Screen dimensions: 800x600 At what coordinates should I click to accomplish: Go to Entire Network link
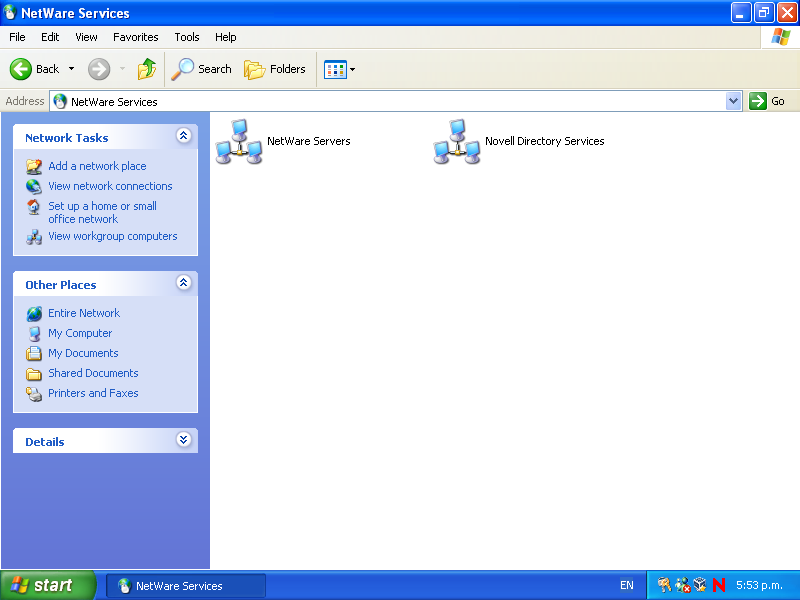tap(84, 313)
